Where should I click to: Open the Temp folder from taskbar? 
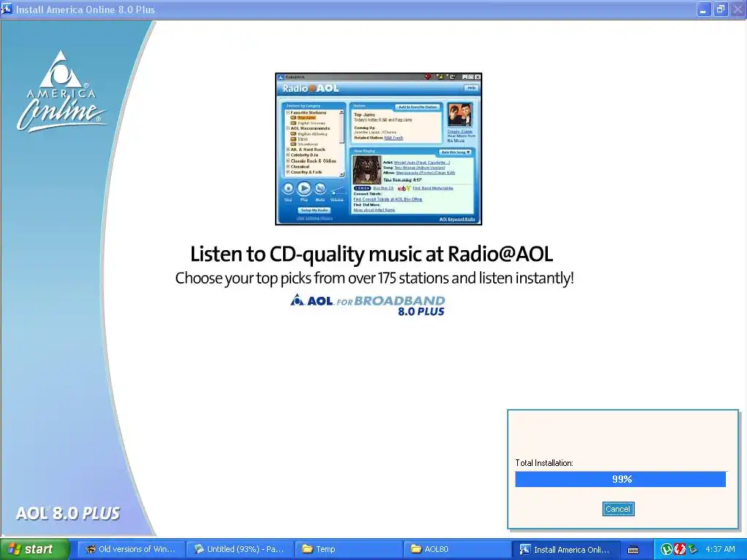click(x=348, y=549)
